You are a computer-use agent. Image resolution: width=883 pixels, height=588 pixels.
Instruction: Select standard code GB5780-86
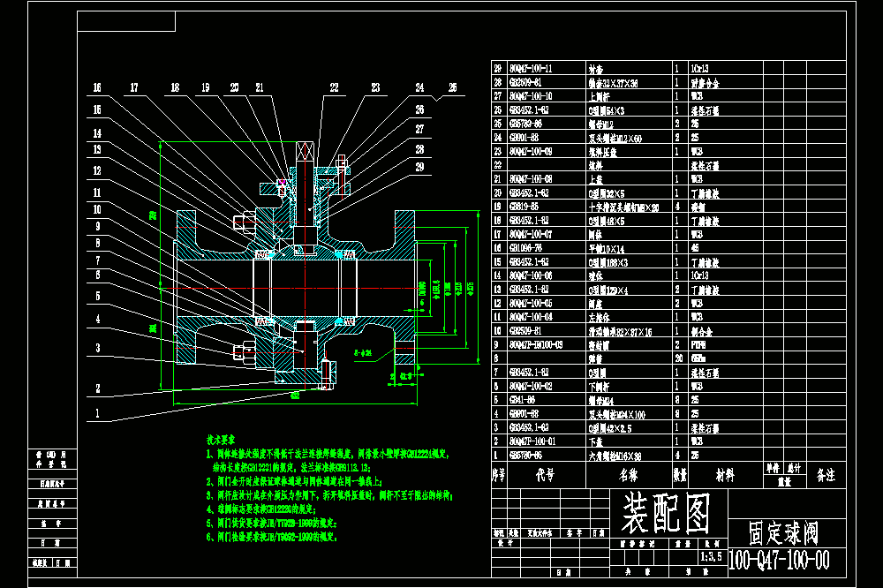(x=526, y=455)
